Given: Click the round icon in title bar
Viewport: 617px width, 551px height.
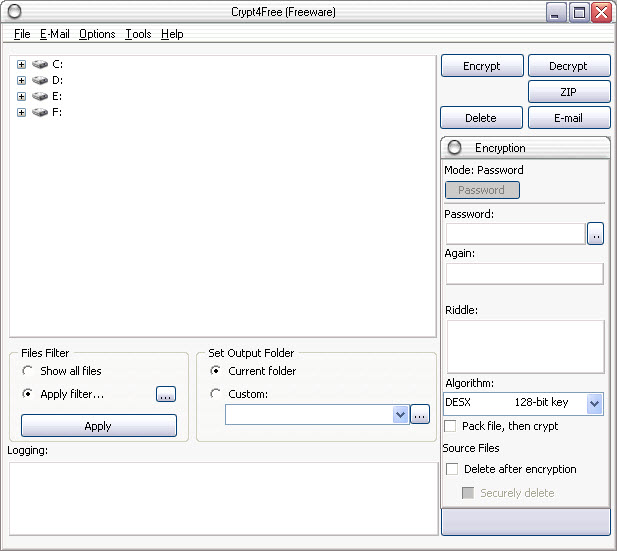Looking at the screenshot, I should (x=15, y=11).
